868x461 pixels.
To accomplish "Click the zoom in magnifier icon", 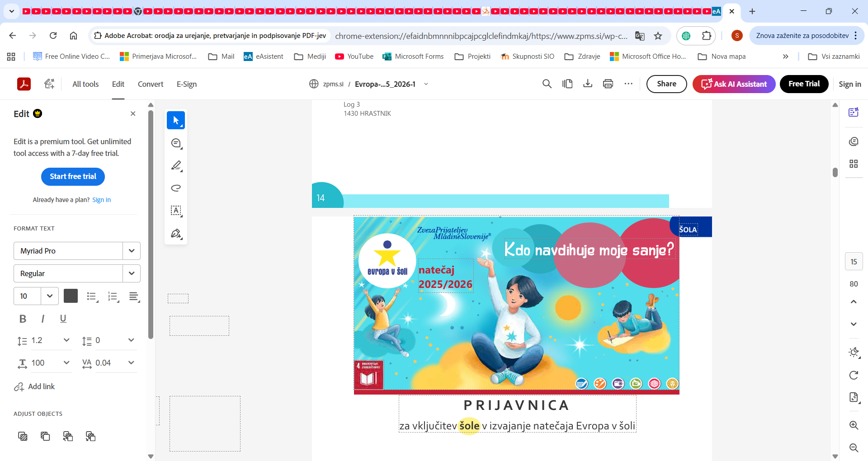I will (x=854, y=425).
